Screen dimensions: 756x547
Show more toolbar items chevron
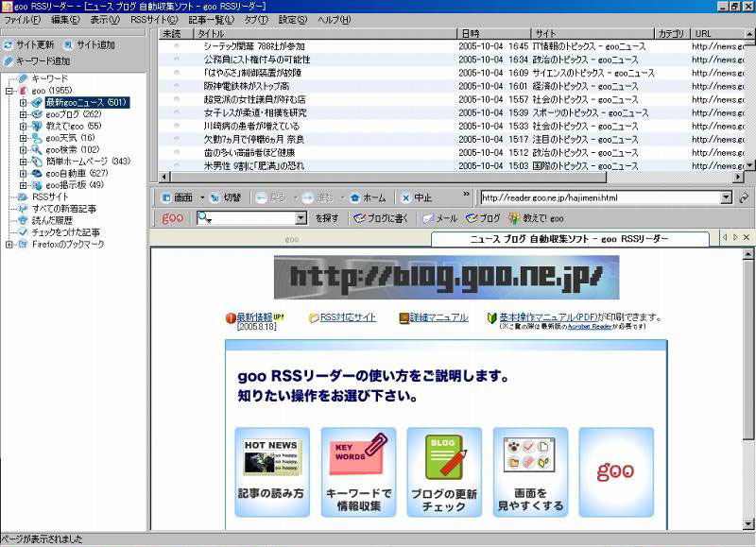(x=466, y=194)
